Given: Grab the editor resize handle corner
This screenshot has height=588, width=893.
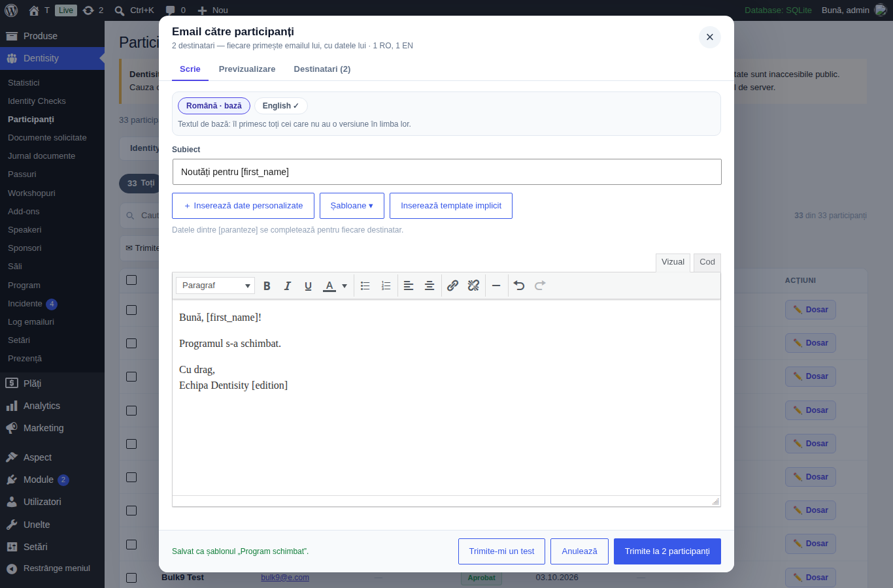Looking at the screenshot, I should tap(716, 502).
